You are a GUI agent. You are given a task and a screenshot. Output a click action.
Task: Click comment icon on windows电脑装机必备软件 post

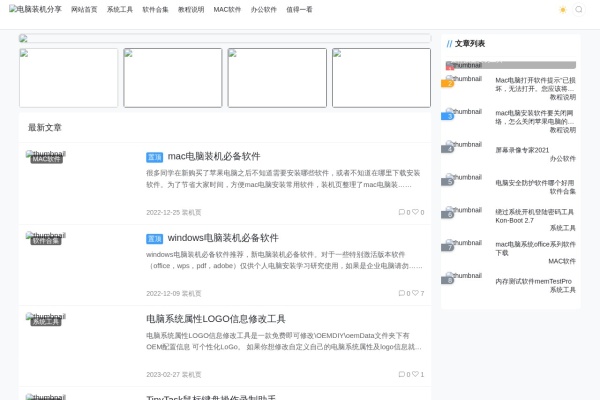tap(401, 293)
